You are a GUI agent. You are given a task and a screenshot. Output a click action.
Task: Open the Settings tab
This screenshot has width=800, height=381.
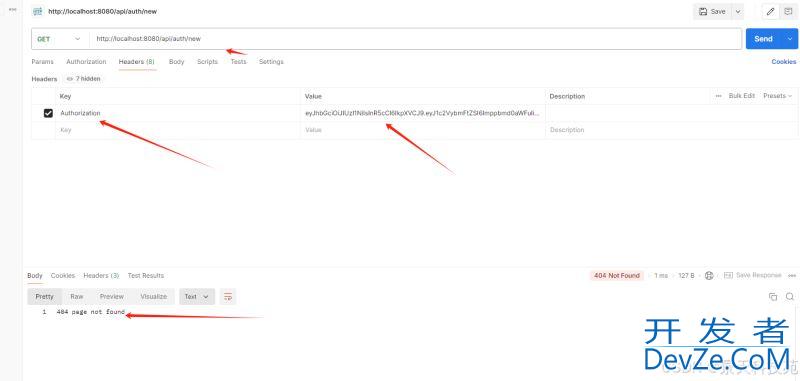pos(271,62)
